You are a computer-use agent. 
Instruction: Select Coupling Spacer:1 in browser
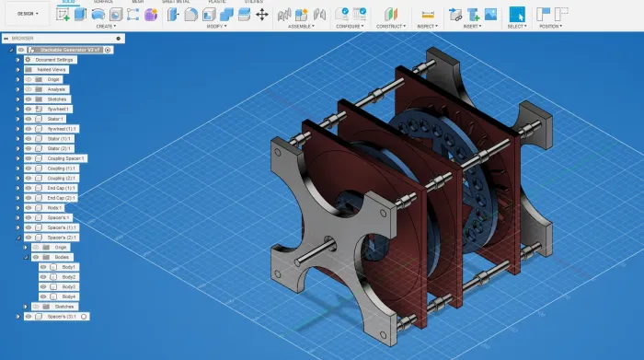click(x=65, y=158)
